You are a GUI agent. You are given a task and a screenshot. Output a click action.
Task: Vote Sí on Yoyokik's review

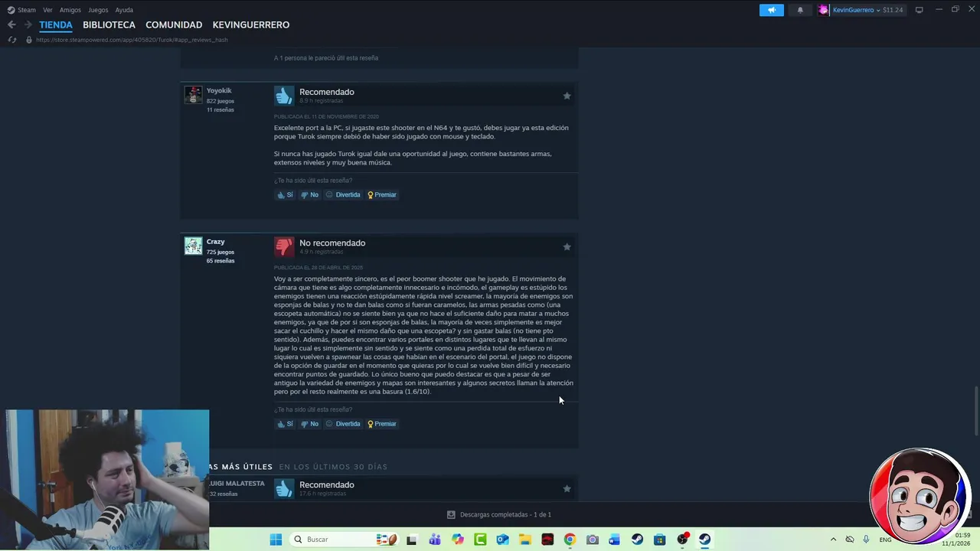pyautogui.click(x=285, y=194)
